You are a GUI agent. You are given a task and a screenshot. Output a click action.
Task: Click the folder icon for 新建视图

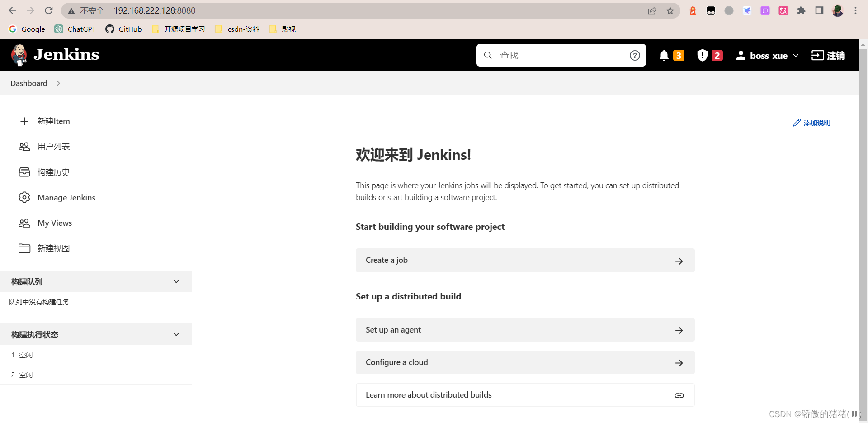point(24,248)
